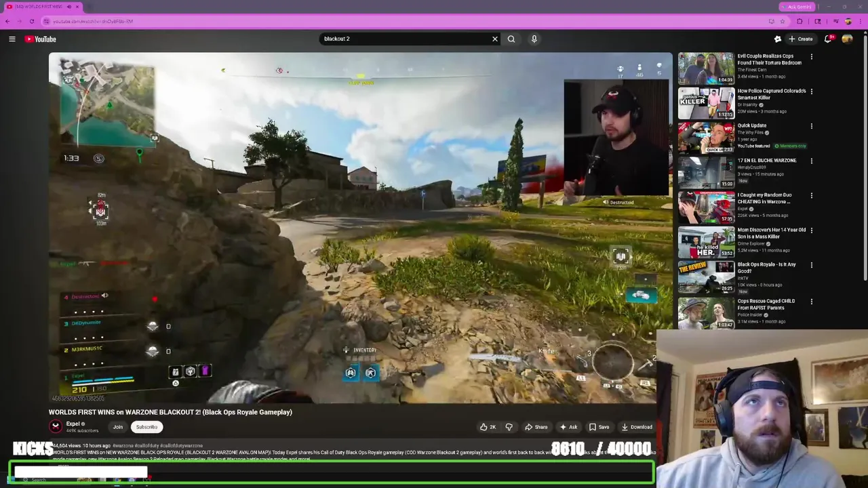
Task: Open Cops Rescue Caged CHILD video thumbnail
Action: (706, 313)
